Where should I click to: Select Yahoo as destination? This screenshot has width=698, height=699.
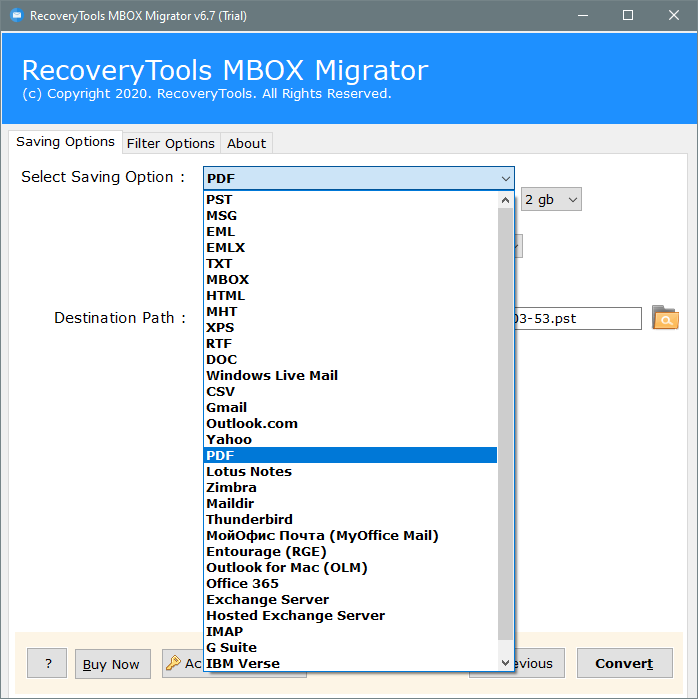pos(351,440)
